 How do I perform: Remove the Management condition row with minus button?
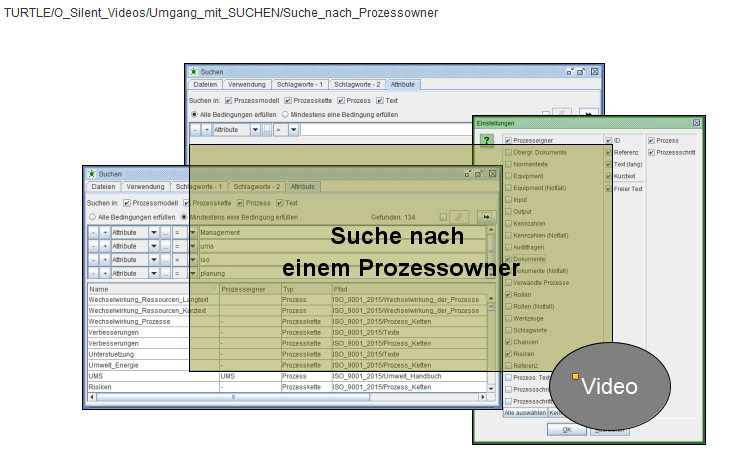(x=93, y=232)
